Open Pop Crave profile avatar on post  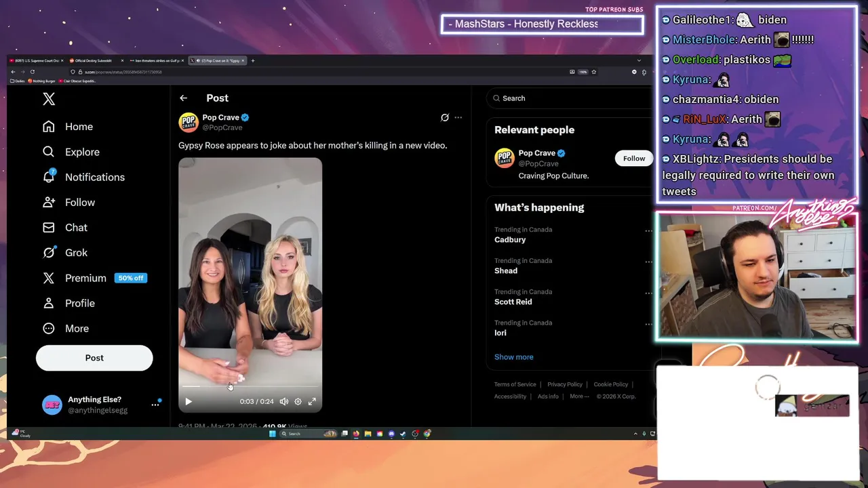pos(189,122)
